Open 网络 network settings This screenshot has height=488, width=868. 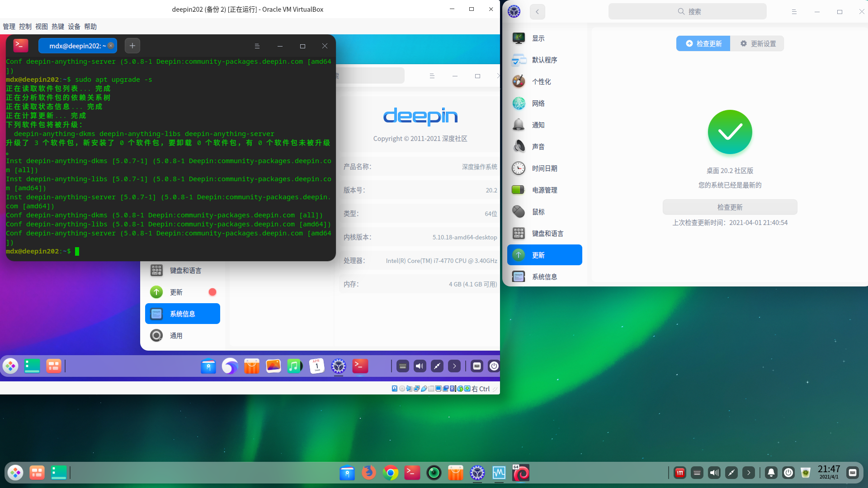(538, 103)
